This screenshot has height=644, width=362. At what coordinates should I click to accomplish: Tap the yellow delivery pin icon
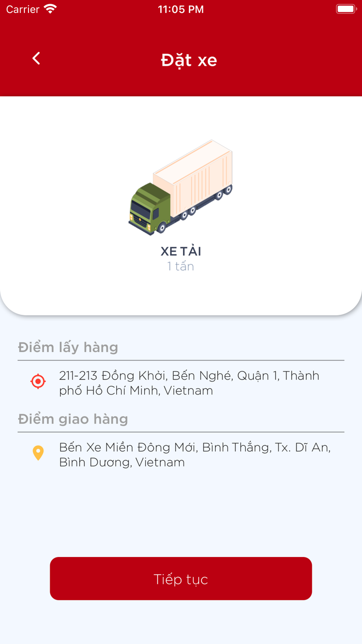[x=37, y=453]
